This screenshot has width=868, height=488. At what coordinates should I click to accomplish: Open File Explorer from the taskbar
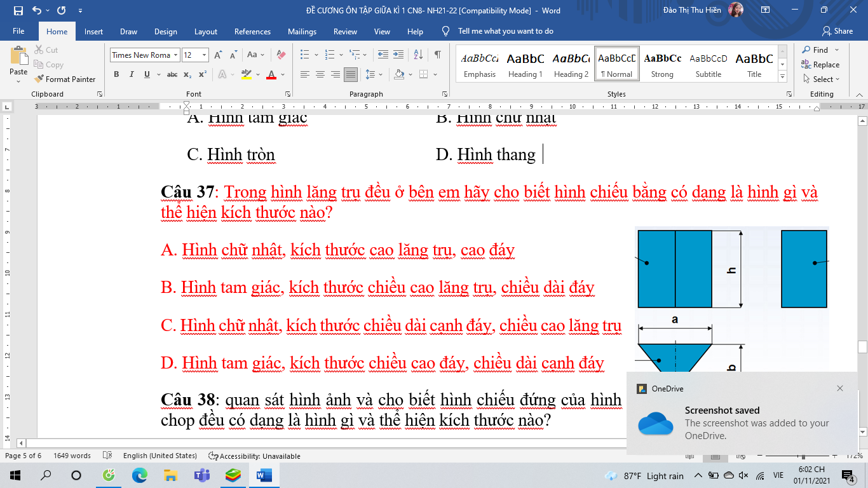[x=170, y=475]
